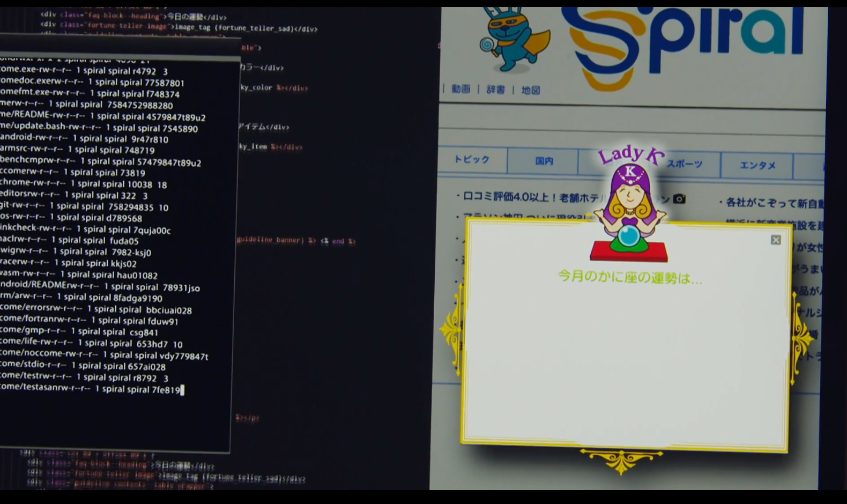Switch to the スポーツ tab
This screenshot has width=847, height=504.
[685, 164]
